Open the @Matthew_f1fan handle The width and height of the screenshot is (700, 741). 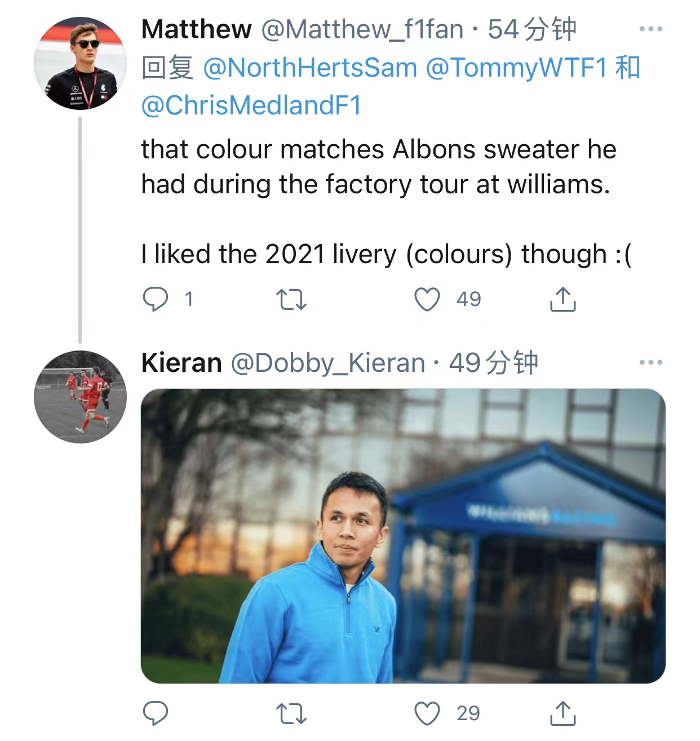click(362, 29)
